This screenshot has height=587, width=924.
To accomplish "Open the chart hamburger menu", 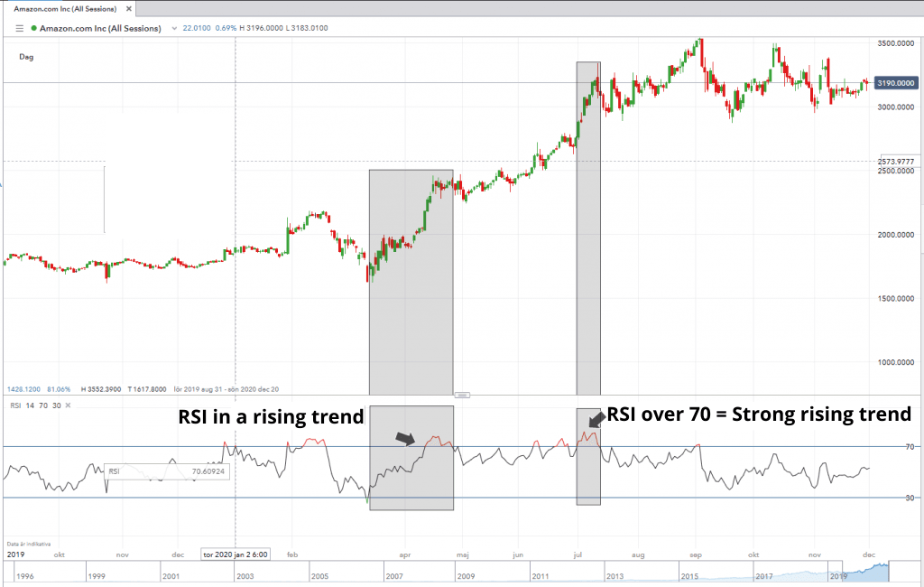I will coord(18,28).
